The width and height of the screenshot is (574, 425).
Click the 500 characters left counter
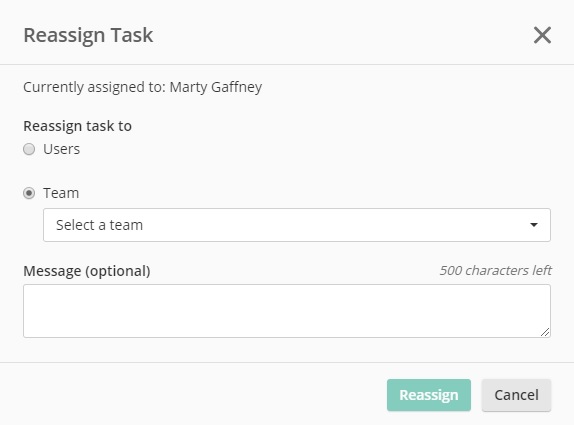pyautogui.click(x=495, y=270)
